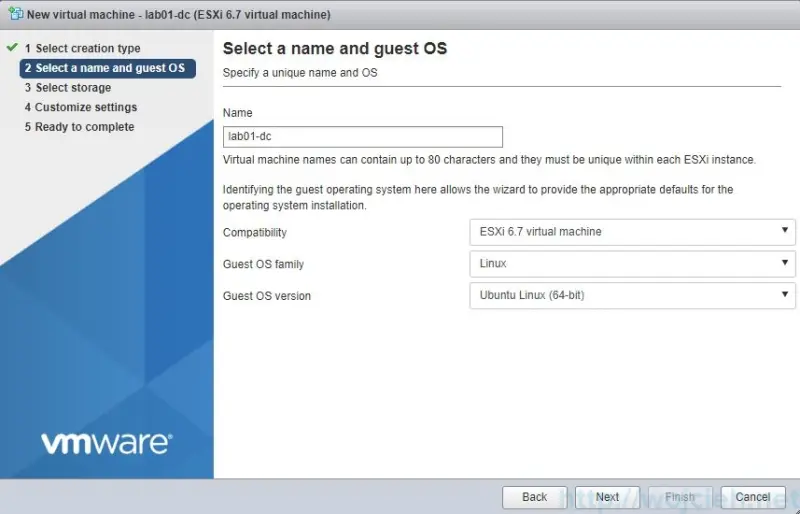Click Next to continue the wizard
Screen dimensions: 800x514
tap(607, 497)
